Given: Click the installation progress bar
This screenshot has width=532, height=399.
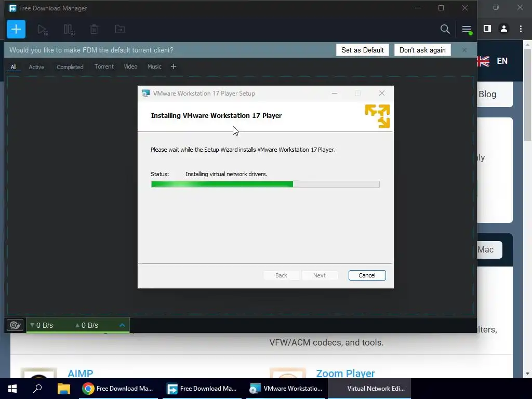Looking at the screenshot, I should 265,184.
